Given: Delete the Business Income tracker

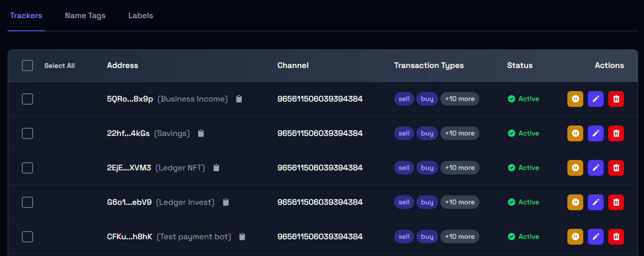Looking at the screenshot, I should pos(616,99).
